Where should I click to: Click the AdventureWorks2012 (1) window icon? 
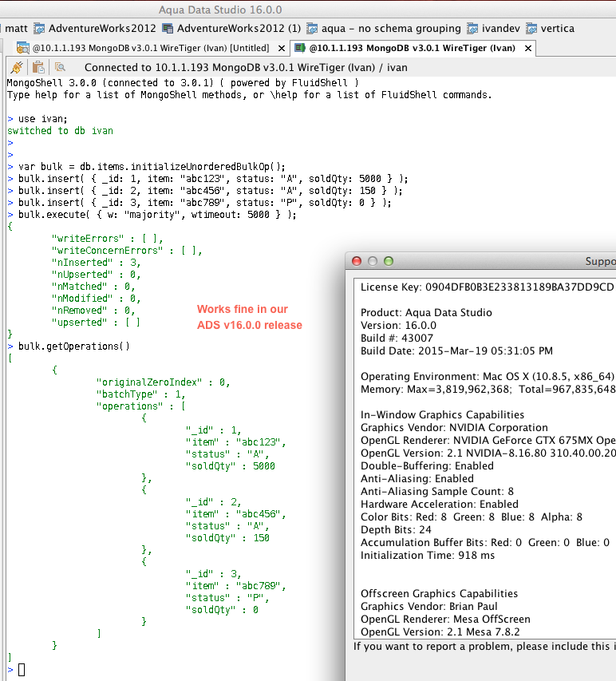[x=168, y=29]
